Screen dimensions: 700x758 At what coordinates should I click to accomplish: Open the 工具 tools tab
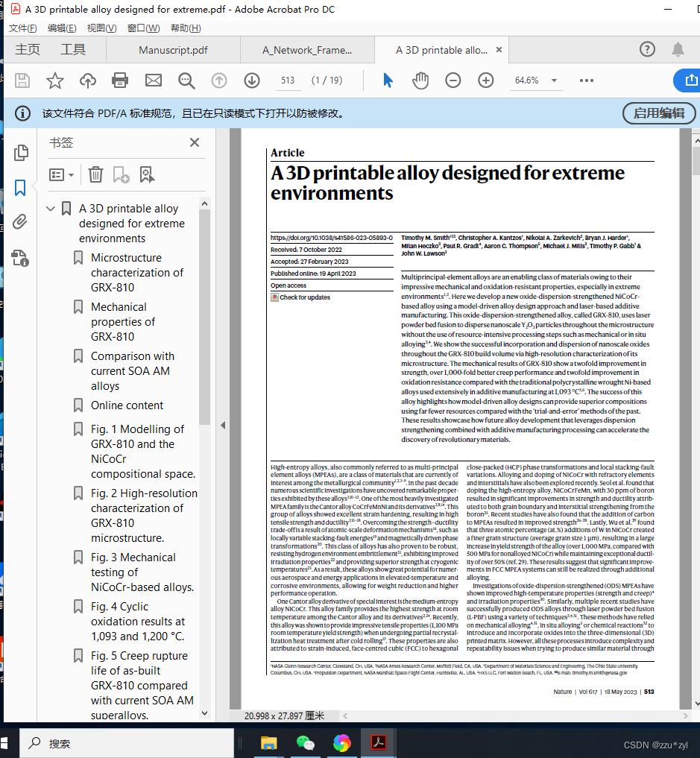(73, 49)
